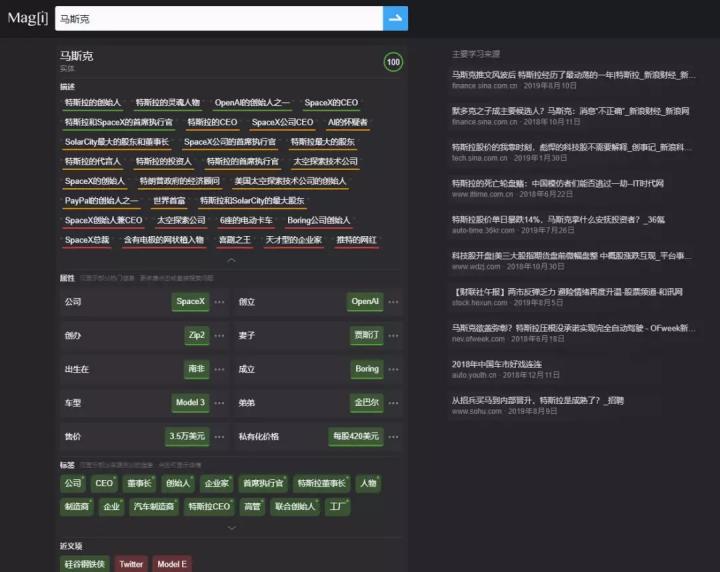Collapse the description list with up chevron
Screen dimensions: 720x572
click(231, 260)
